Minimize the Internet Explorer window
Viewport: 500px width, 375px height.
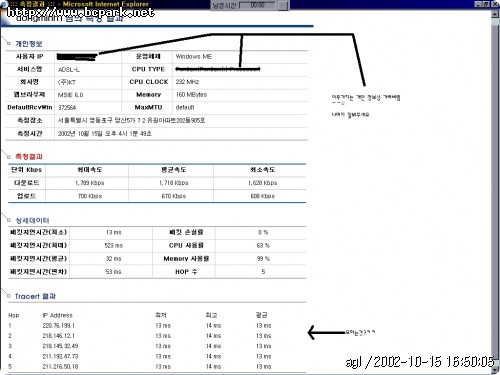pos(478,4)
